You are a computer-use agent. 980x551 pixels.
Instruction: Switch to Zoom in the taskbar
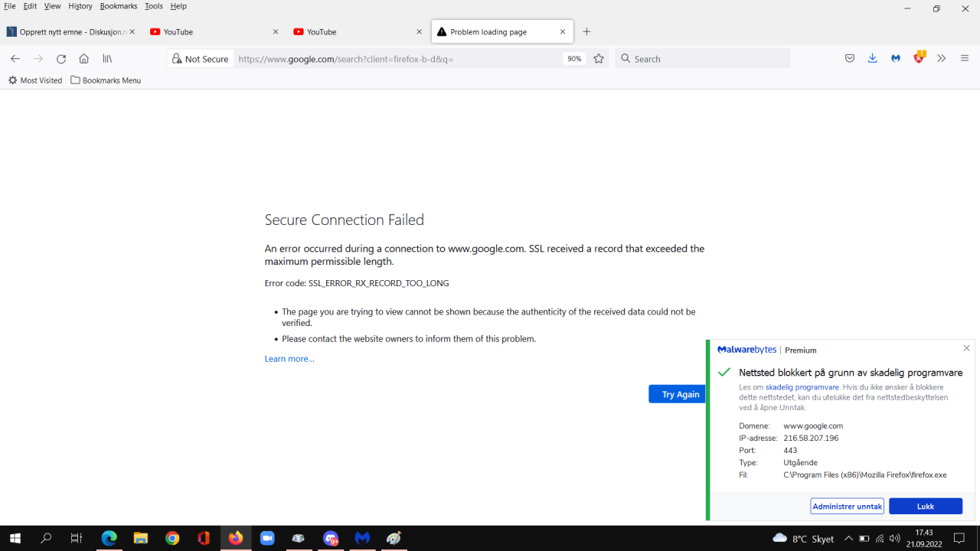[x=267, y=538]
